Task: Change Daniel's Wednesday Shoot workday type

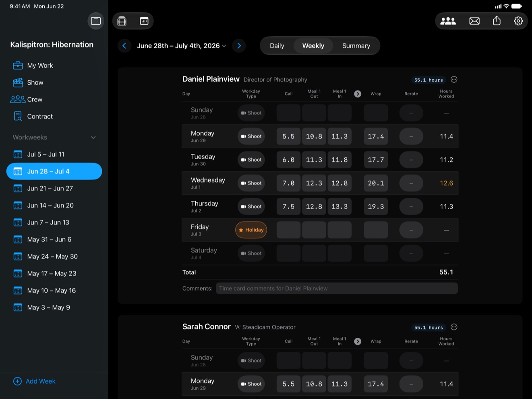Action: point(251,183)
